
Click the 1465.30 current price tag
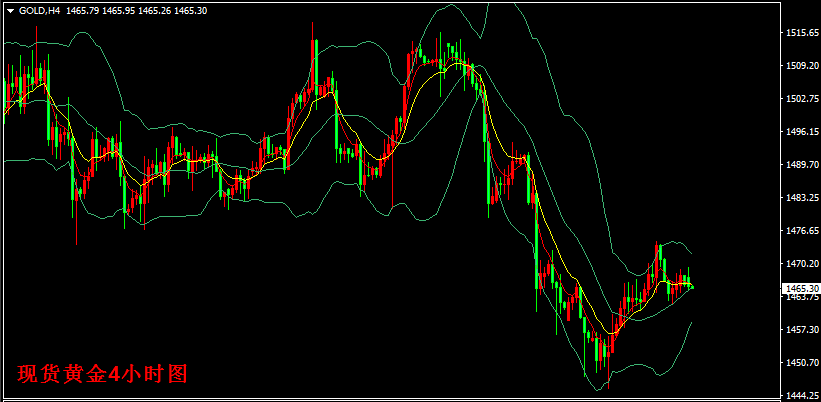[x=800, y=288]
